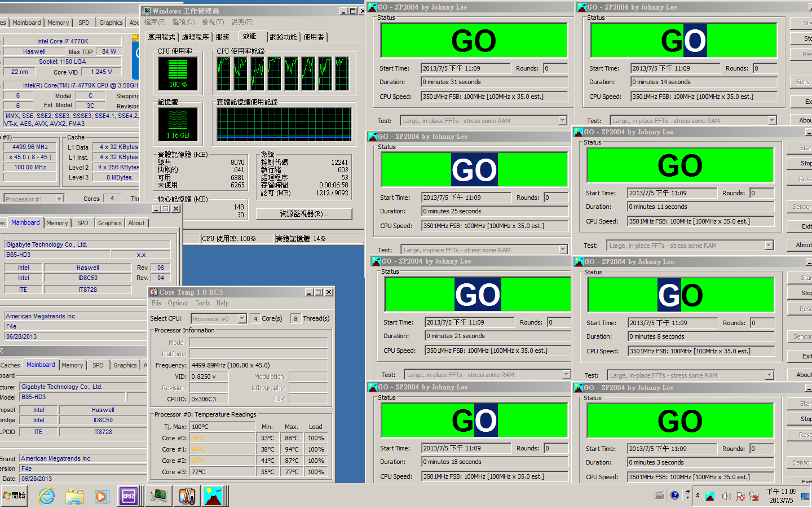Click Duration field showing 0 minutes 25 seconds
The width and height of the screenshot is (812, 508).
(495, 211)
